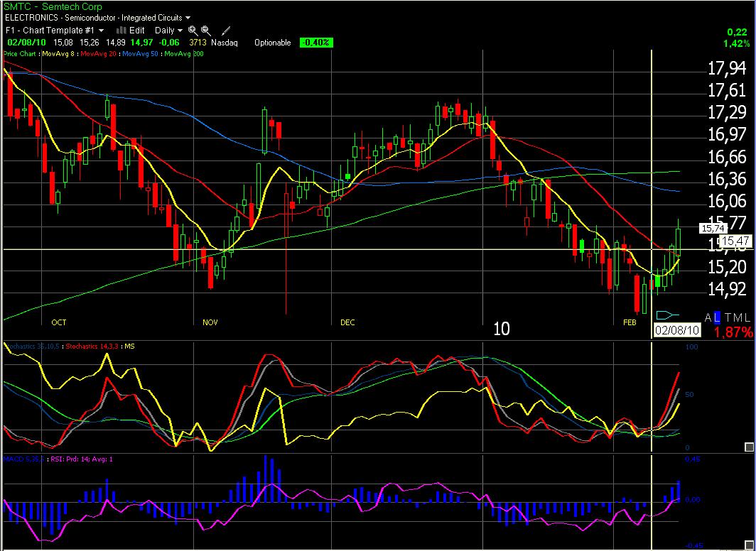Viewport: 756px width, 551px height.
Task: Select the pencil drawing tool
Action: coord(226,31)
